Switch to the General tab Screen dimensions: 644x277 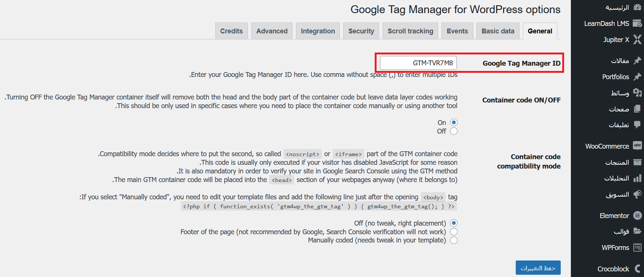[540, 31]
